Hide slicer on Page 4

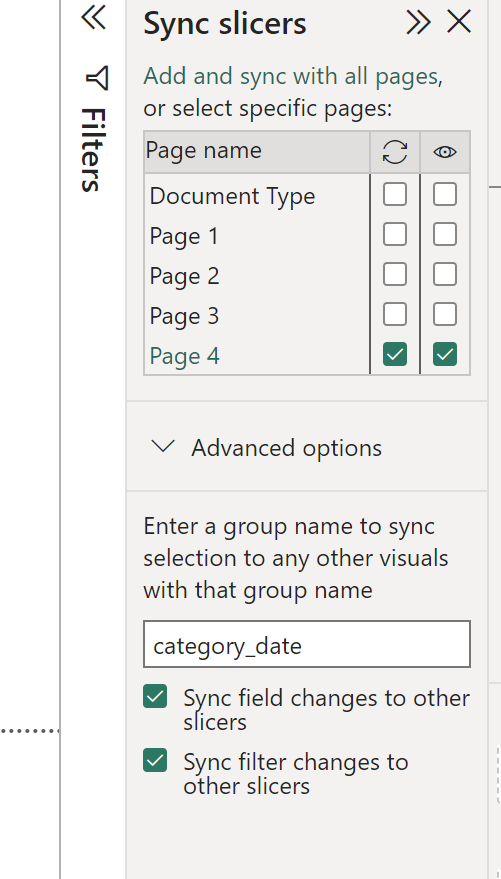point(445,354)
